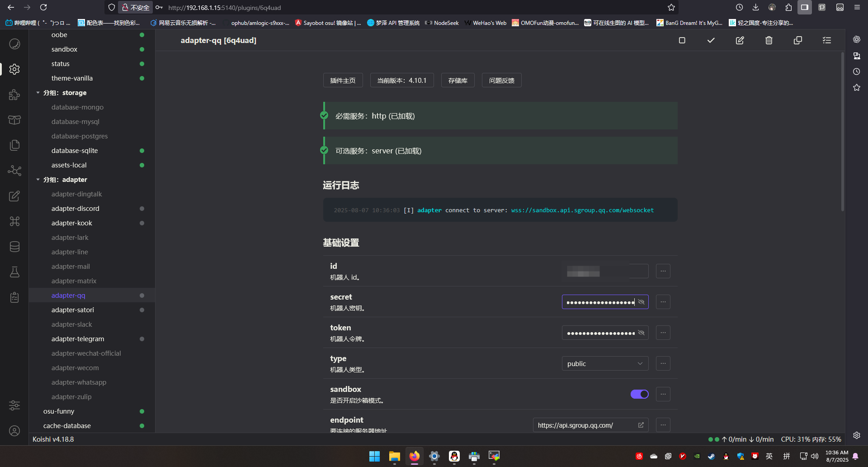Open the sandbox flask icon
This screenshot has width=868, height=467.
pyautogui.click(x=14, y=272)
